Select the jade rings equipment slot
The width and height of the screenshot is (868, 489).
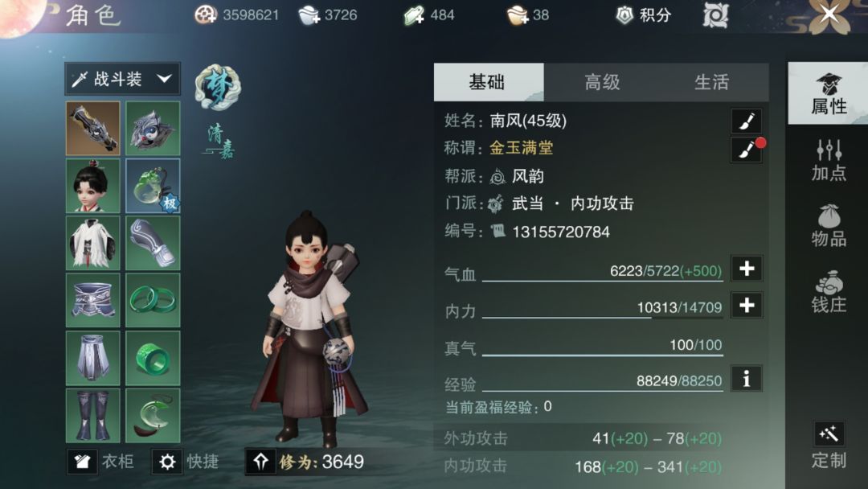(153, 300)
